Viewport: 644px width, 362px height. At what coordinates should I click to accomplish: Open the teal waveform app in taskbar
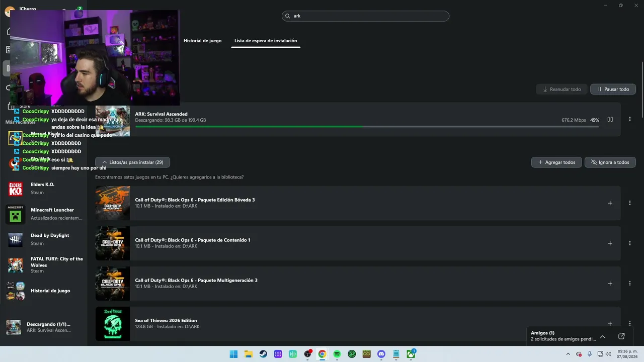293,354
